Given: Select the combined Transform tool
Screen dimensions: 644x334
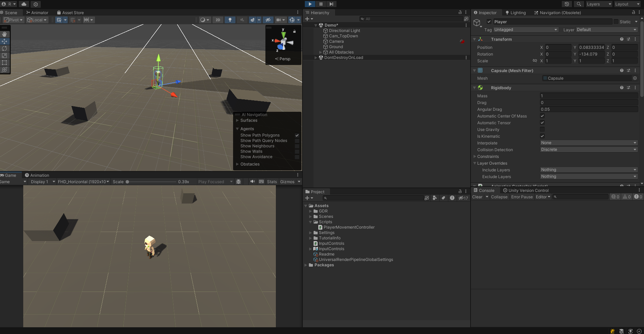Looking at the screenshot, I should [x=4, y=70].
